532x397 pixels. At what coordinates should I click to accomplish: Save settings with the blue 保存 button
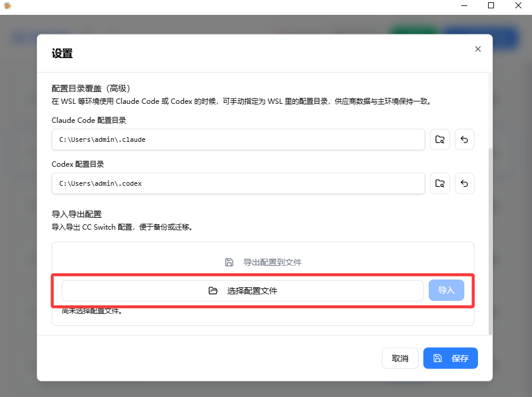click(451, 358)
